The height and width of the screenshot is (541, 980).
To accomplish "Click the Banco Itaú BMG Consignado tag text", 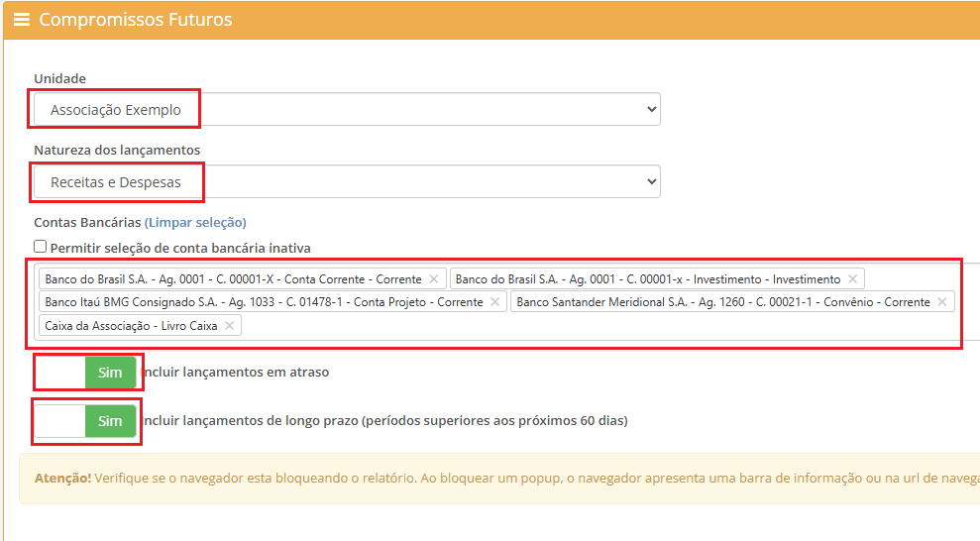I will tap(264, 302).
